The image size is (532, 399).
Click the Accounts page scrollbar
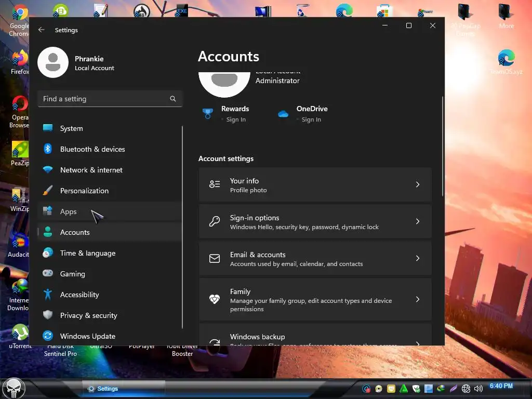(x=443, y=147)
